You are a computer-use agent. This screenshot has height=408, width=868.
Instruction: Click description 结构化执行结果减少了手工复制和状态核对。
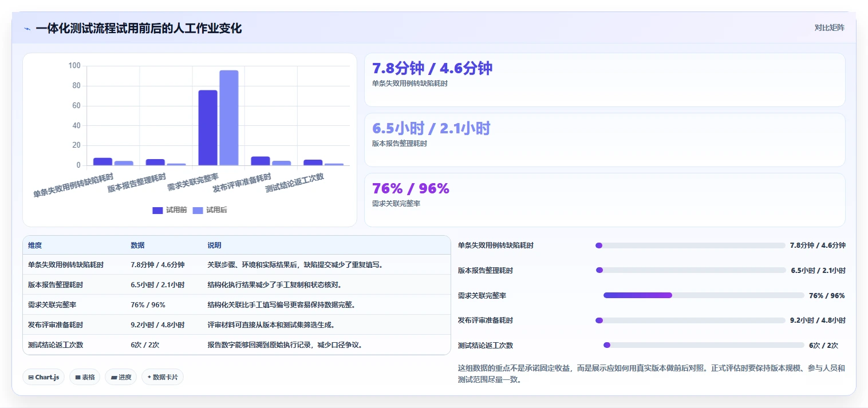coord(274,284)
